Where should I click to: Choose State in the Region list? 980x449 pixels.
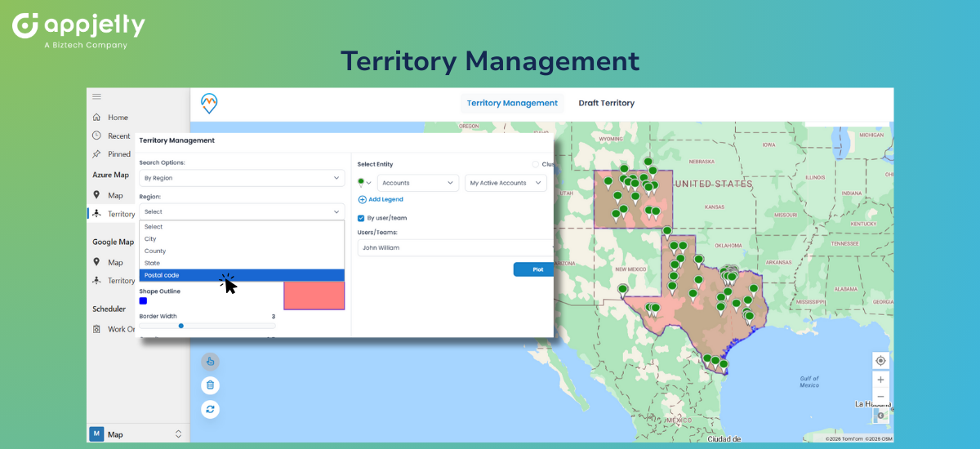coord(242,263)
